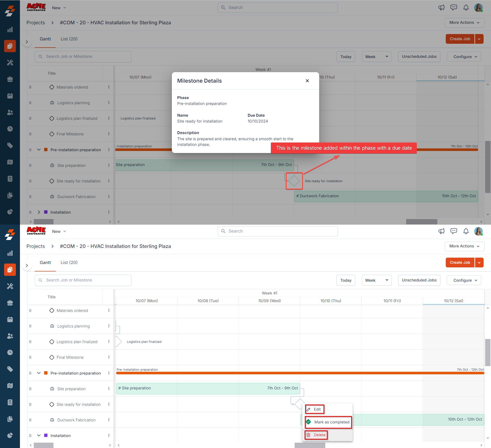Open the pie chart reports icon in lower sidebar
The height and width of the screenshot is (448, 491).
10,435
